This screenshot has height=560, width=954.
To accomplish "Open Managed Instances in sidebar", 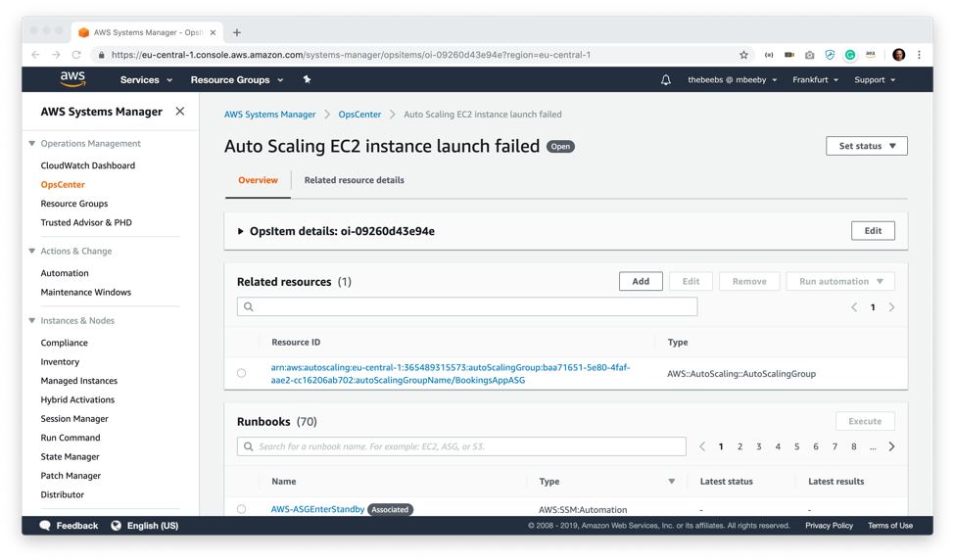I will pos(79,381).
